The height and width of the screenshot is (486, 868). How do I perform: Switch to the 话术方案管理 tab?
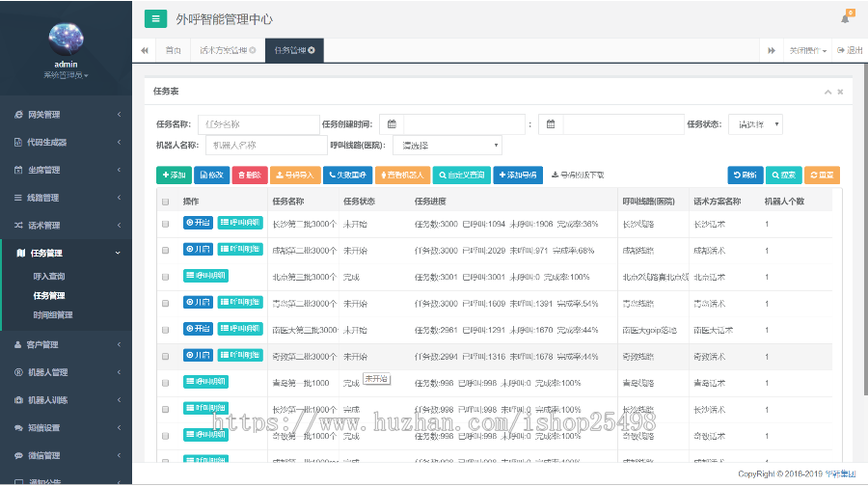click(224, 50)
